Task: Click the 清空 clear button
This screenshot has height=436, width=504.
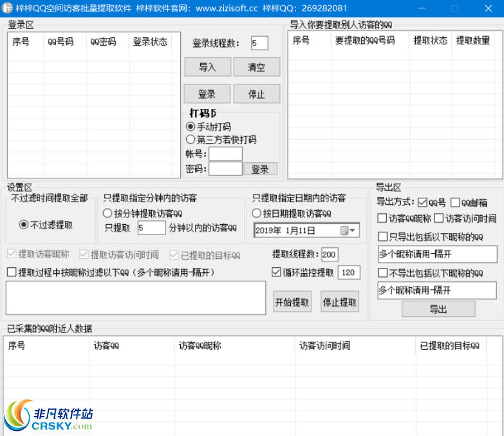Action: click(256, 67)
